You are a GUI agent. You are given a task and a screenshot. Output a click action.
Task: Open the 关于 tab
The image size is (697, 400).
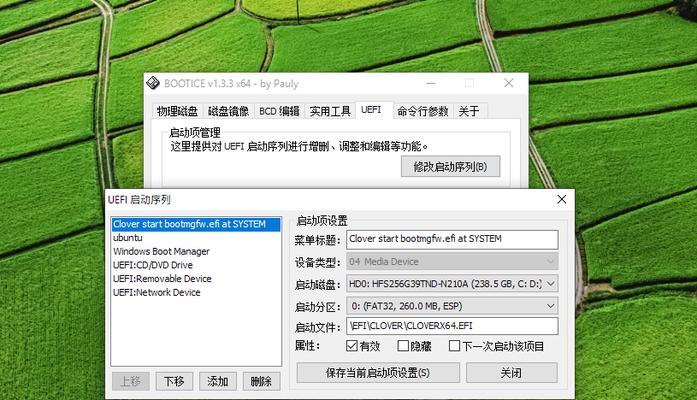469,111
